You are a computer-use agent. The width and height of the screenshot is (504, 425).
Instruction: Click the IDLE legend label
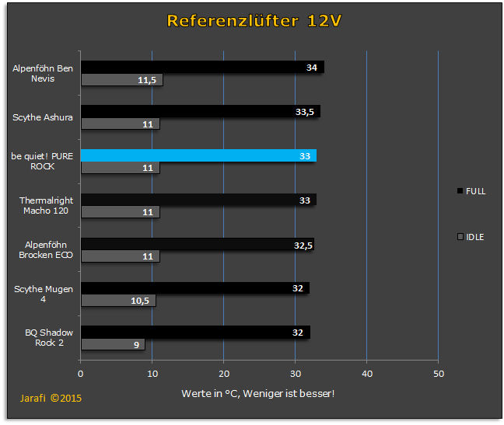pos(475,237)
